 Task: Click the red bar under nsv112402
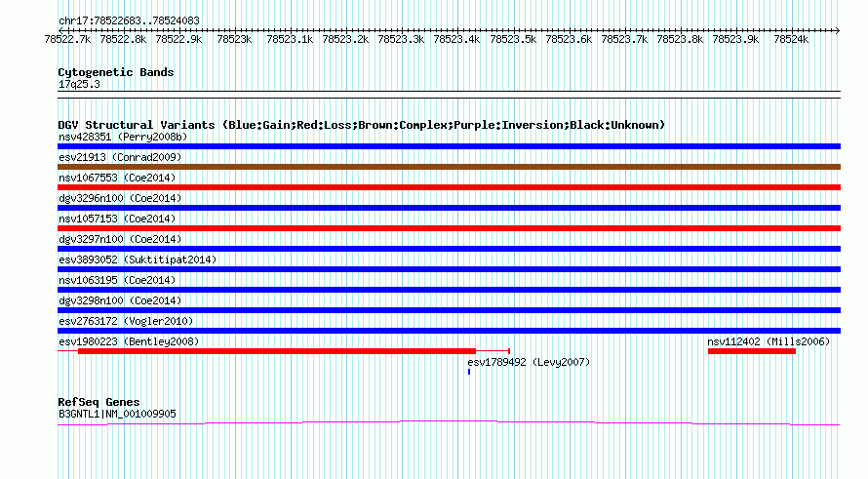(752, 351)
